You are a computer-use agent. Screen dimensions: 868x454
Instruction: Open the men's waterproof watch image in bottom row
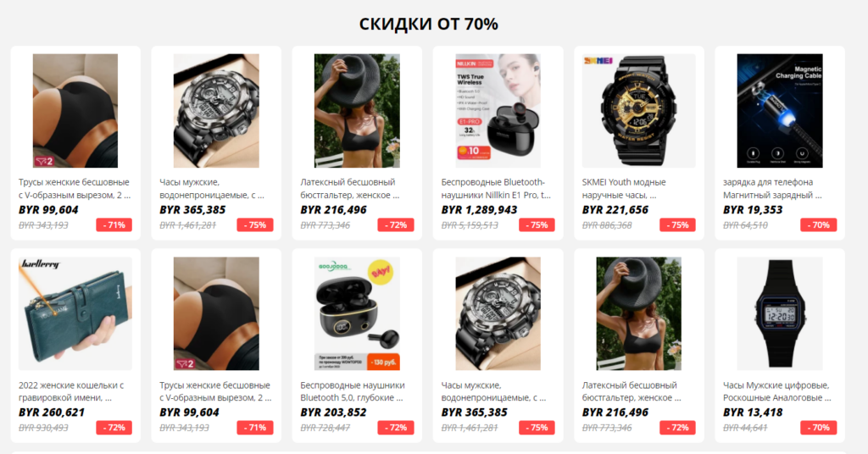click(x=498, y=313)
